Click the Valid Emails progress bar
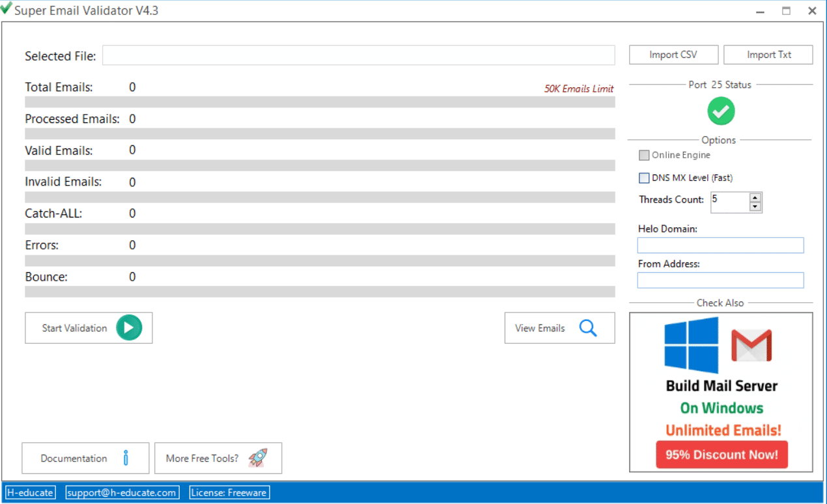827x504 pixels. tap(320, 165)
